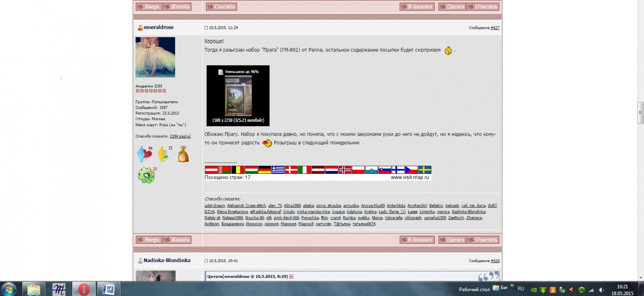Click the yellow diamond award icon

[164, 154]
